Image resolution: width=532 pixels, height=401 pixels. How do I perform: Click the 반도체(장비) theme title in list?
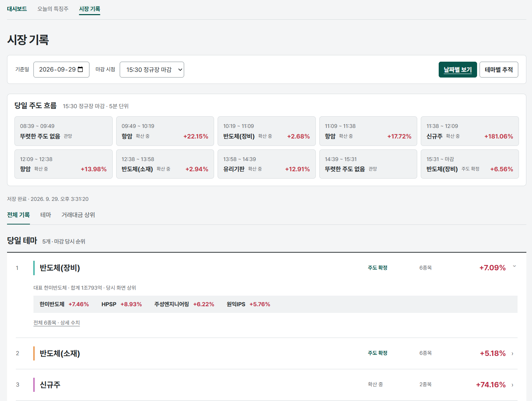[x=60, y=268]
